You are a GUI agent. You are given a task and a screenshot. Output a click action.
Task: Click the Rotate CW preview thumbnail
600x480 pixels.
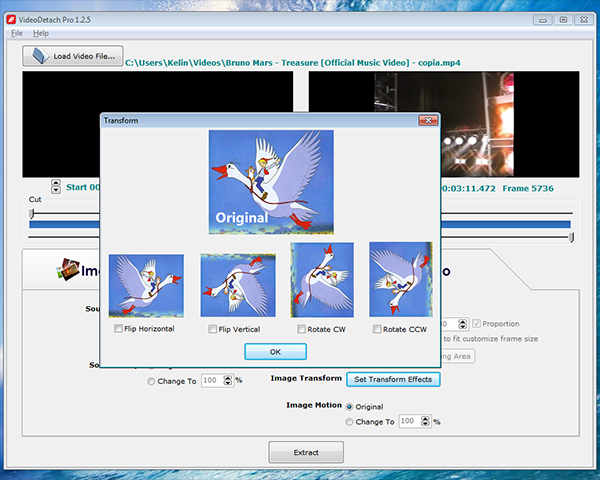pos(322,280)
